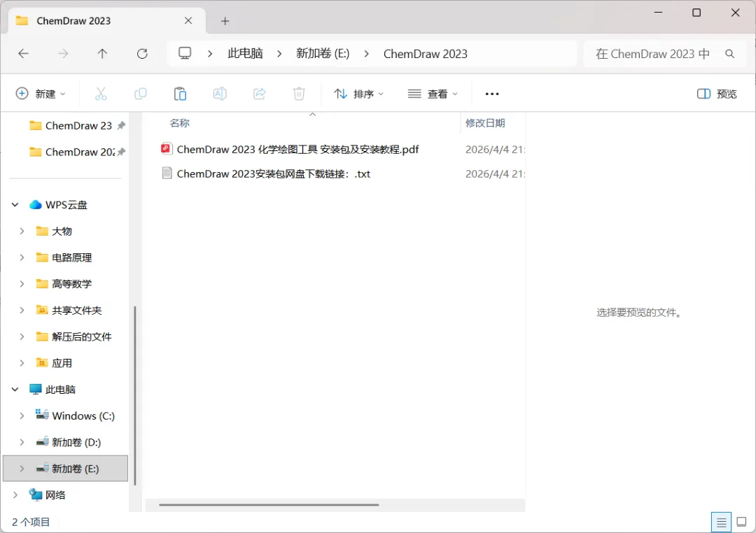Select 新加卷 (E:) in sidebar
756x533 pixels.
(66, 469)
